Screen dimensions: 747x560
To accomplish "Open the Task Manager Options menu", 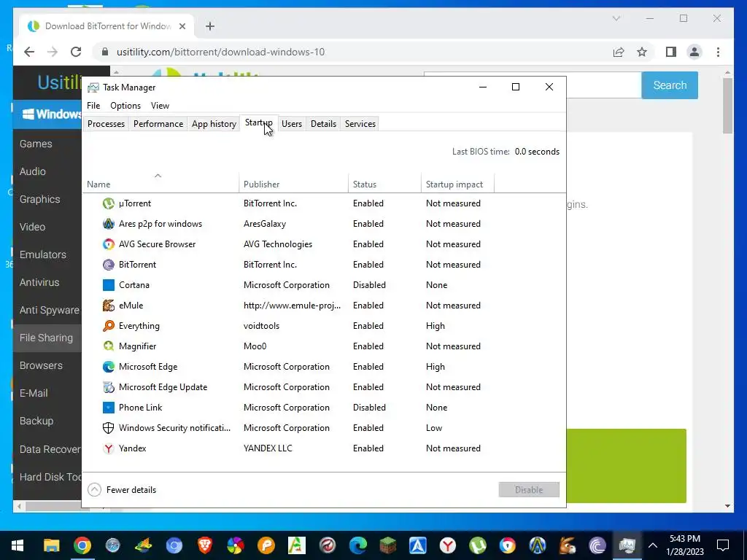I will click(x=125, y=105).
